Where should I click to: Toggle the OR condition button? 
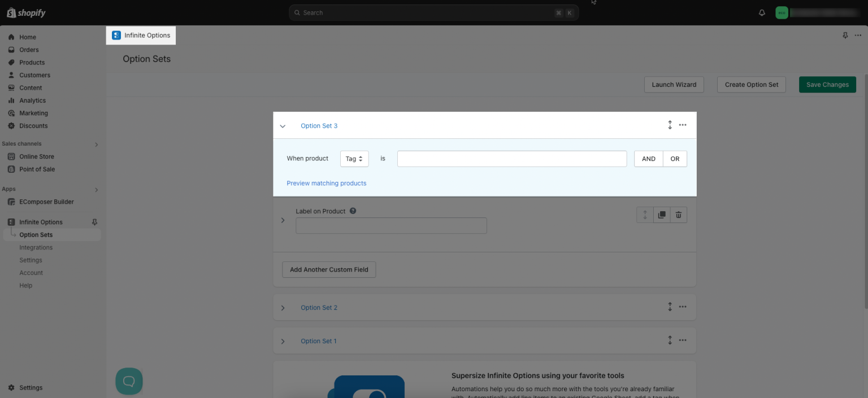click(675, 159)
